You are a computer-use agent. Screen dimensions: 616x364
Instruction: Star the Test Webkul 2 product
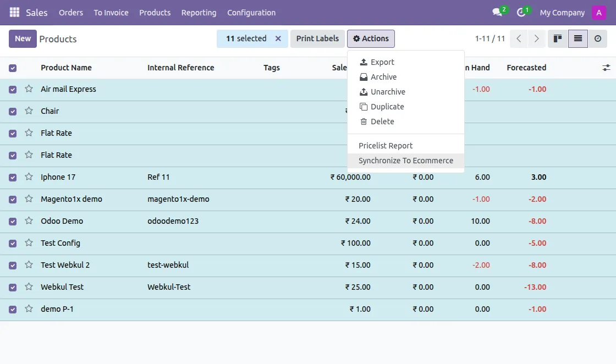point(29,264)
